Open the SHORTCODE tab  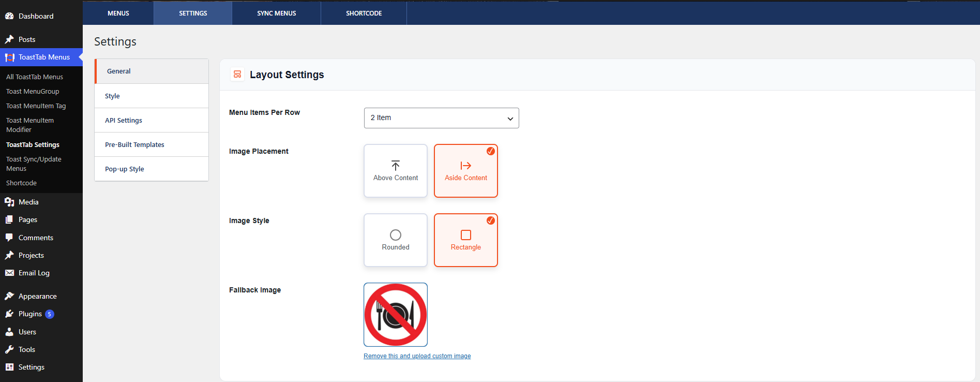364,13
